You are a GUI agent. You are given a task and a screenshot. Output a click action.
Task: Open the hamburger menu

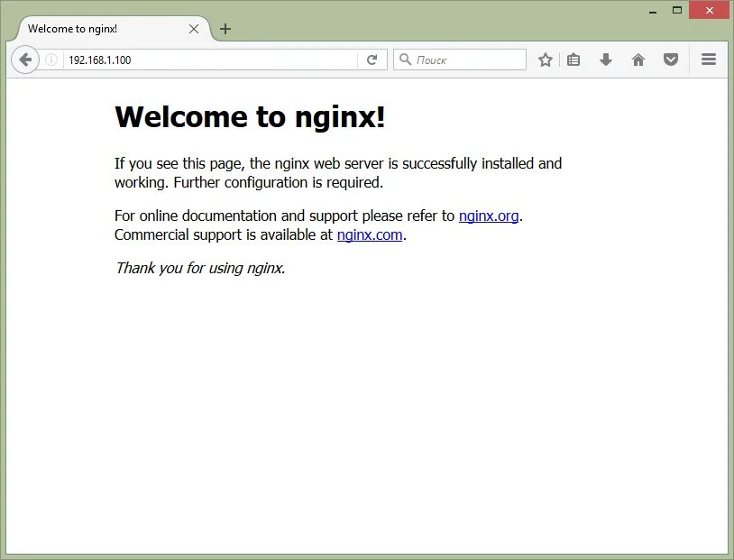click(x=708, y=59)
